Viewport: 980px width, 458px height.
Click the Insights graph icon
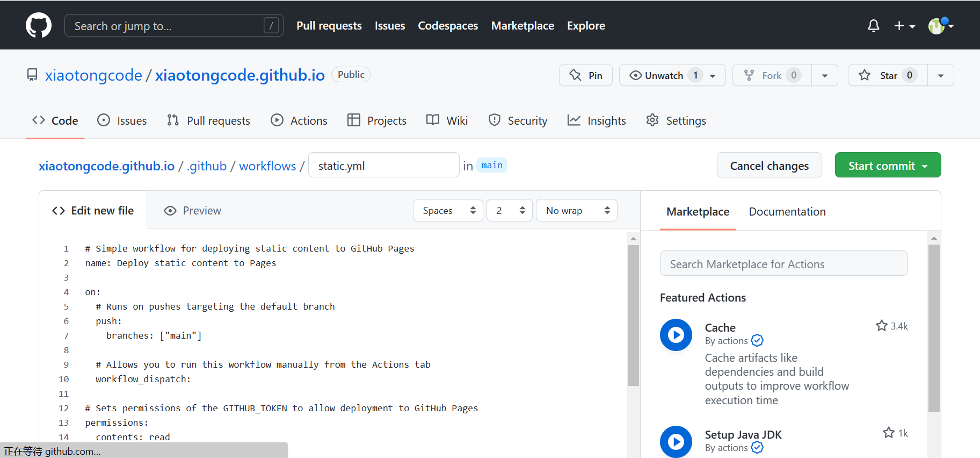[574, 120]
